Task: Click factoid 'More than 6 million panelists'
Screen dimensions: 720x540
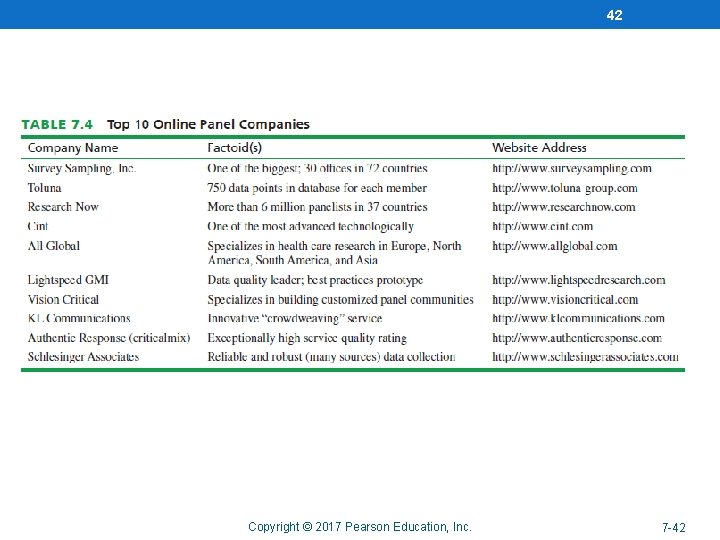Action: 317,207
